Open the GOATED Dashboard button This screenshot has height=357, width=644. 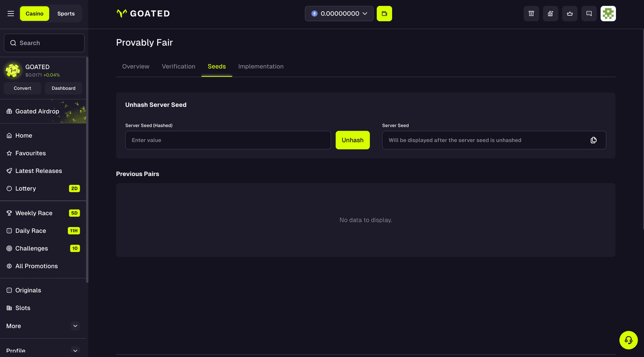pos(63,88)
